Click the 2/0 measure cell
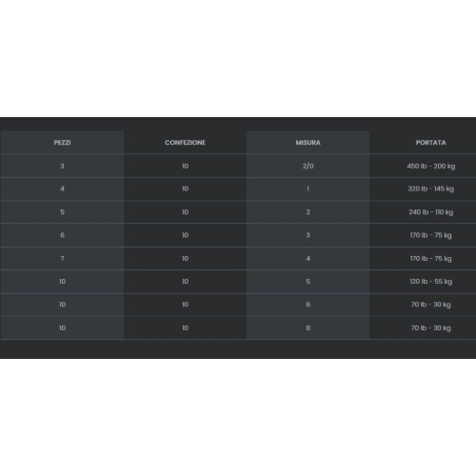Image resolution: width=476 pixels, height=476 pixels. [x=307, y=166]
